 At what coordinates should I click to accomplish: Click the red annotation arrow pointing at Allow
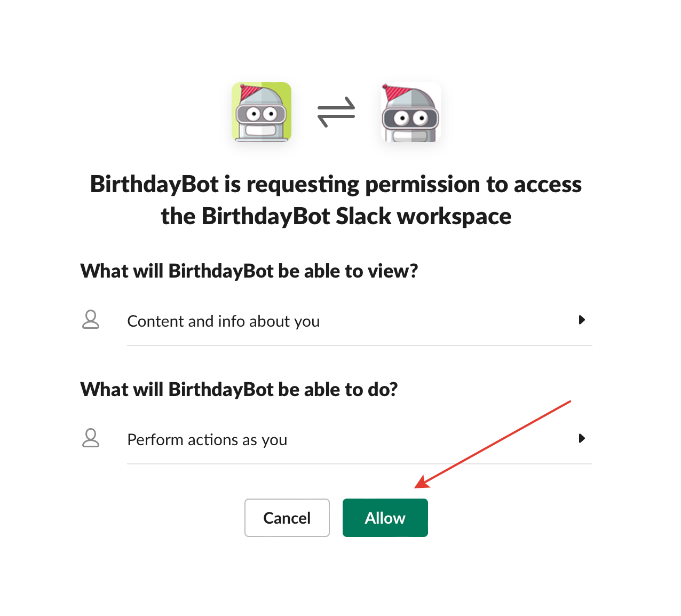[x=494, y=444]
